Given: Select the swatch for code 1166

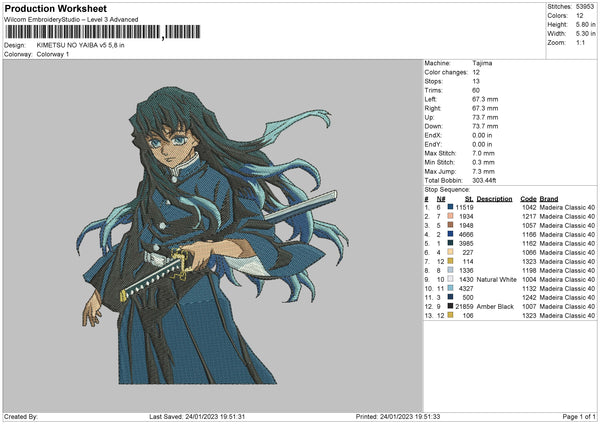Looking at the screenshot, I should [x=450, y=234].
